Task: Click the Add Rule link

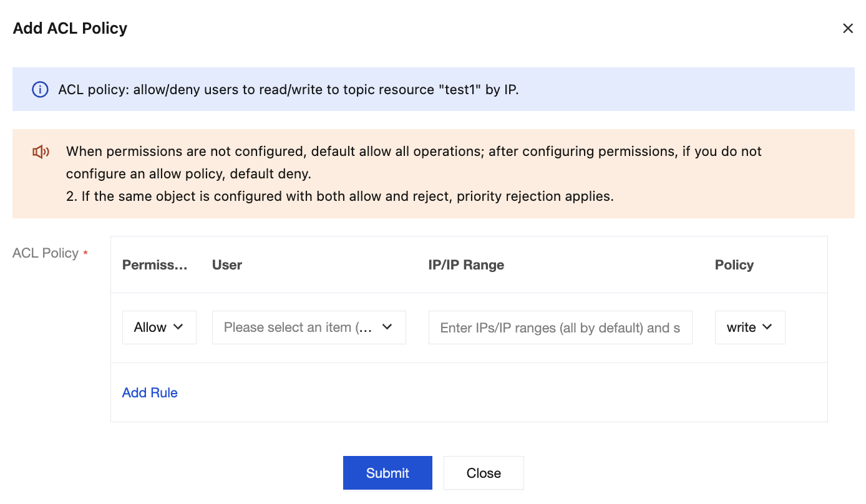Action: click(x=150, y=393)
